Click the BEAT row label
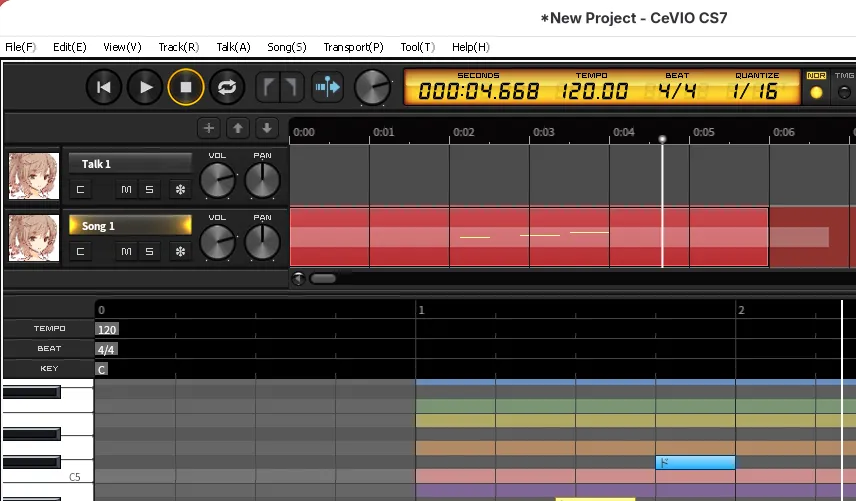856x501 pixels. (49, 348)
